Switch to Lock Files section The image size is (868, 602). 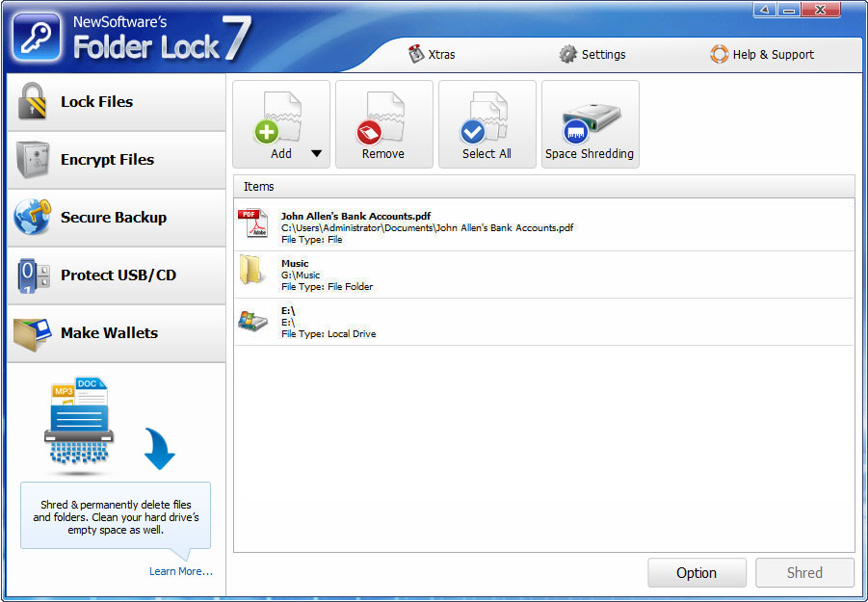click(x=117, y=102)
